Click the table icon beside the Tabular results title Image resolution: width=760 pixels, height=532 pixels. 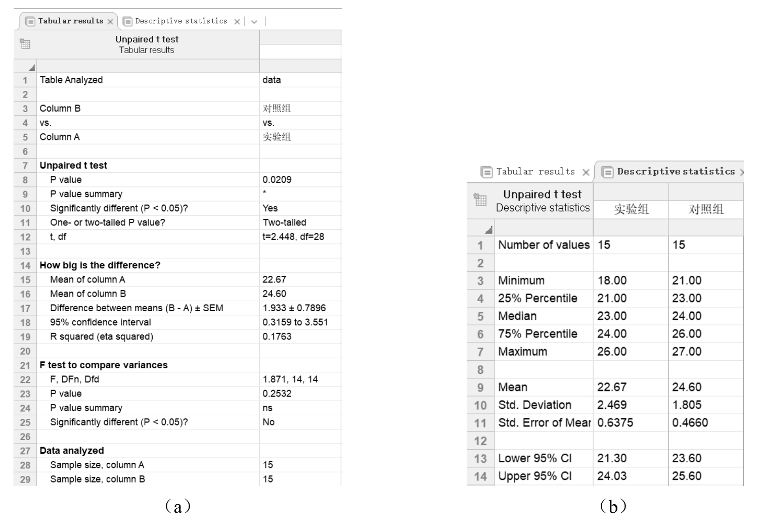click(x=25, y=44)
